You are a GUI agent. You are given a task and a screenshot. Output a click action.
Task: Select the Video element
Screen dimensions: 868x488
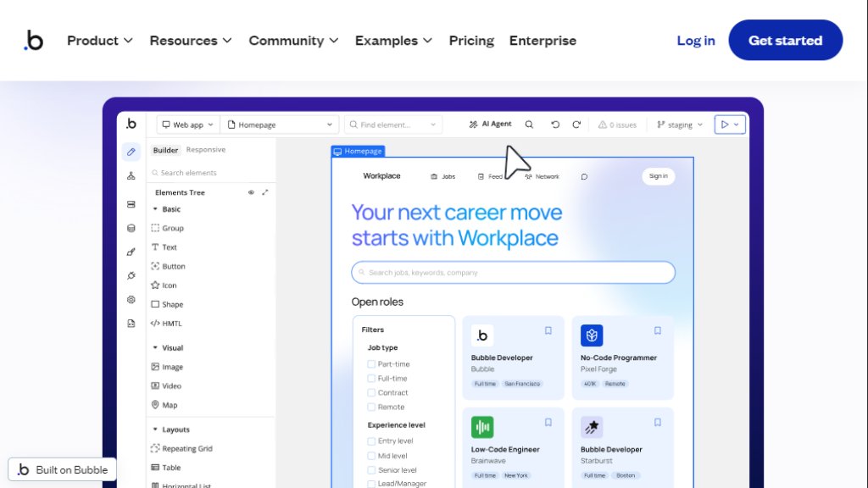click(x=166, y=385)
